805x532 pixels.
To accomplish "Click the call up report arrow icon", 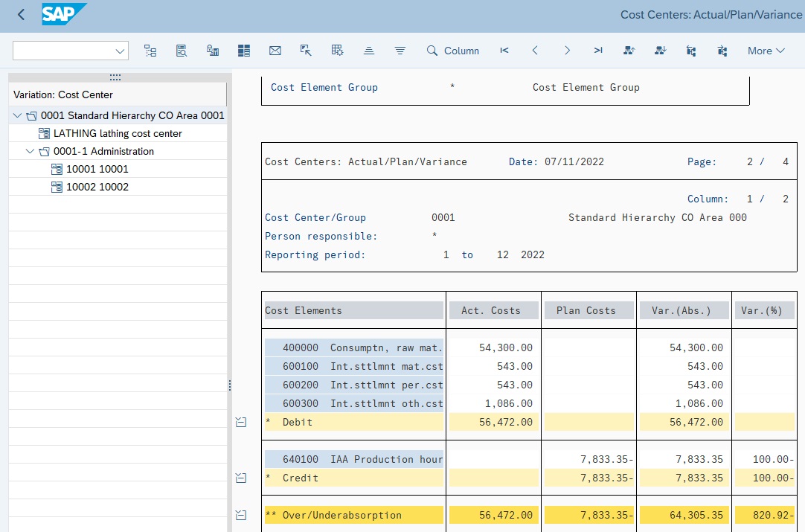I will pyautogui.click(x=306, y=51).
